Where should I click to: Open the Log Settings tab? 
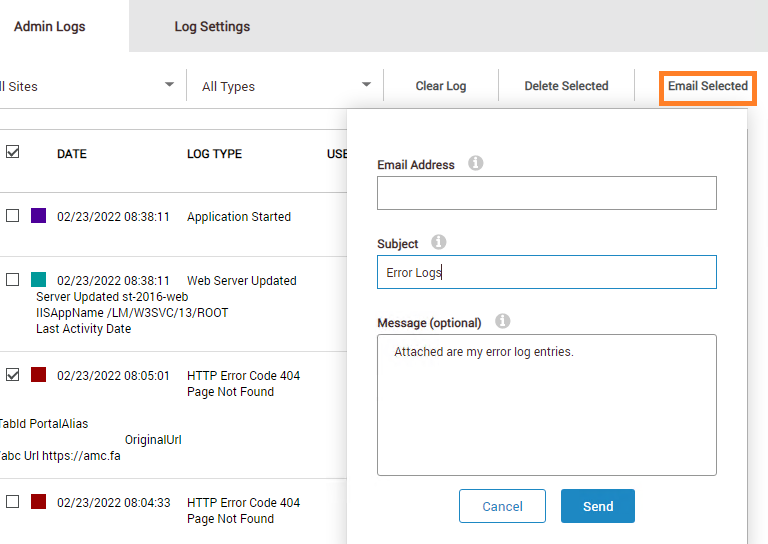point(212,26)
